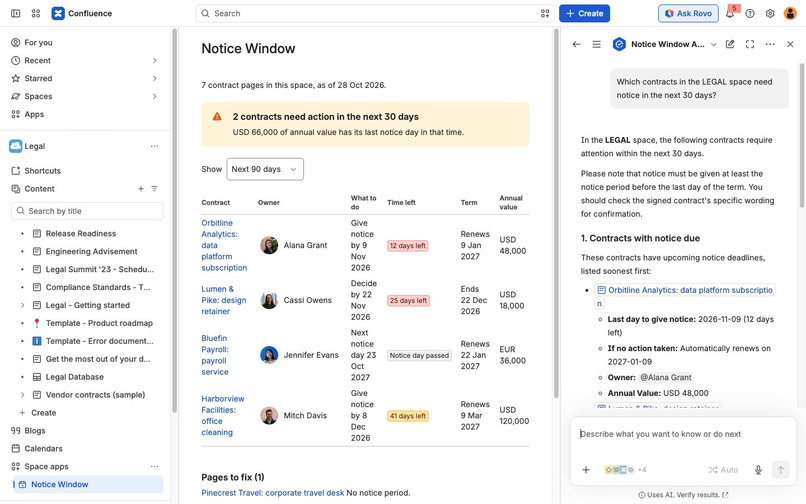Viewport: 806px width, 504px height.
Task: Expand the Vendor contracts (sample) tree item
Action: click(x=22, y=395)
